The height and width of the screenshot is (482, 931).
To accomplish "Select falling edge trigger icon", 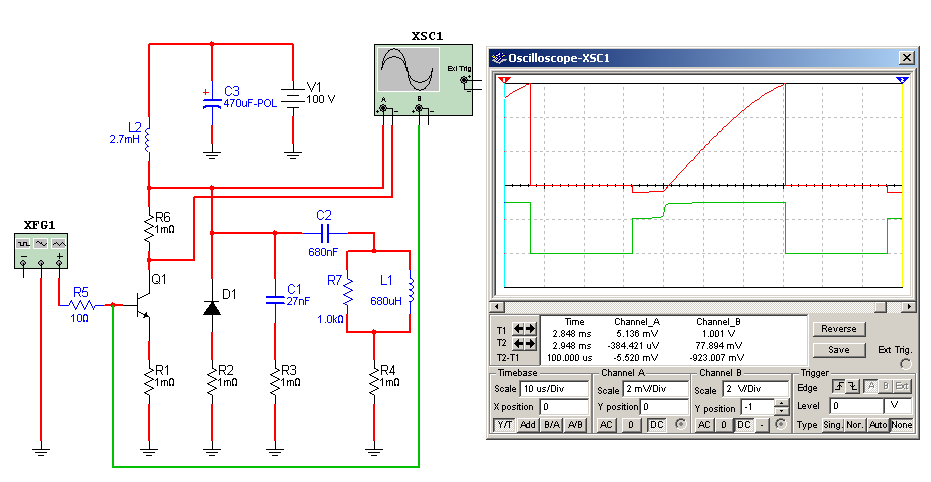I will [852, 388].
